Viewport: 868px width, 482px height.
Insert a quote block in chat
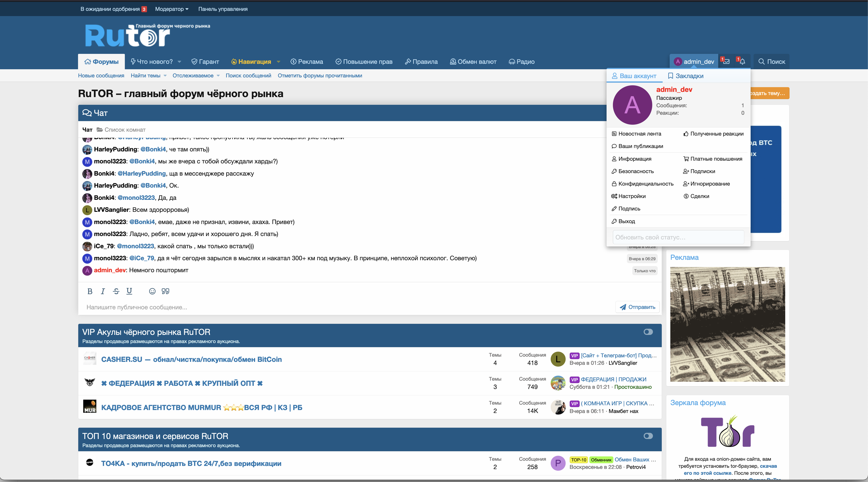(x=165, y=291)
